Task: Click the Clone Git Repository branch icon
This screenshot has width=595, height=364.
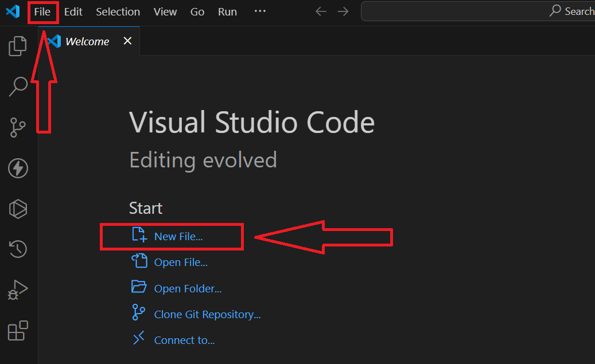Action: coord(138,312)
